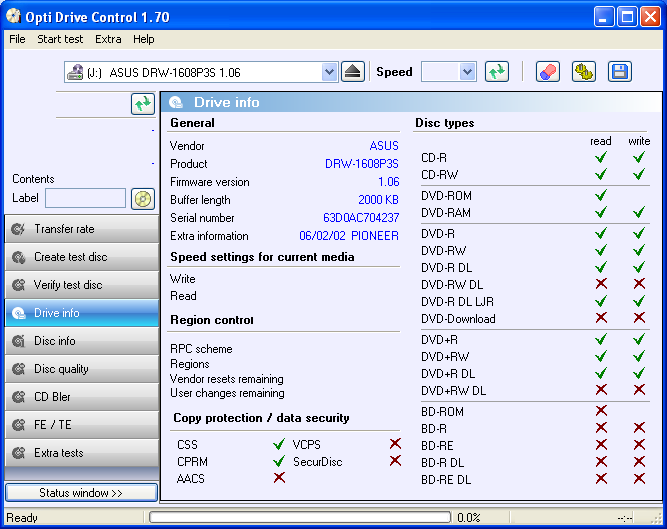
Task: Click the Extra tests sidebar icon
Action: pyautogui.click(x=18, y=453)
